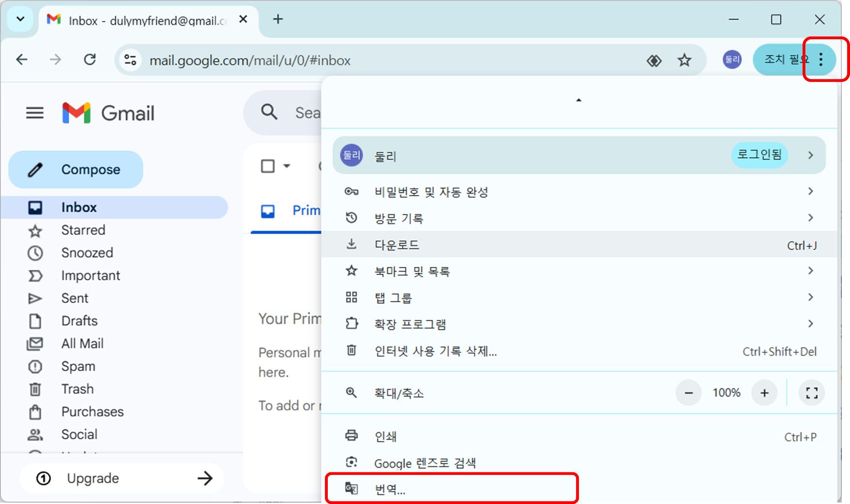Open the tab search dropdown arrow

point(20,19)
